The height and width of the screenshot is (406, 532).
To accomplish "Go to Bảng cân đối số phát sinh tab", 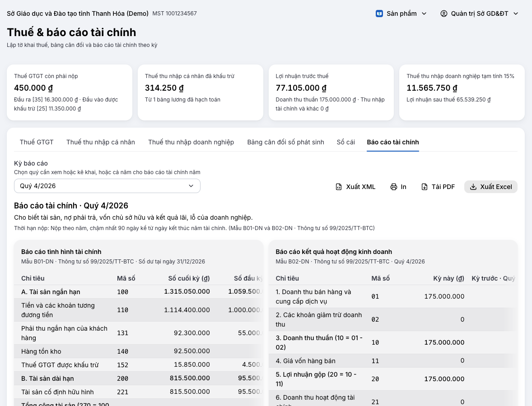I will pyautogui.click(x=286, y=142).
